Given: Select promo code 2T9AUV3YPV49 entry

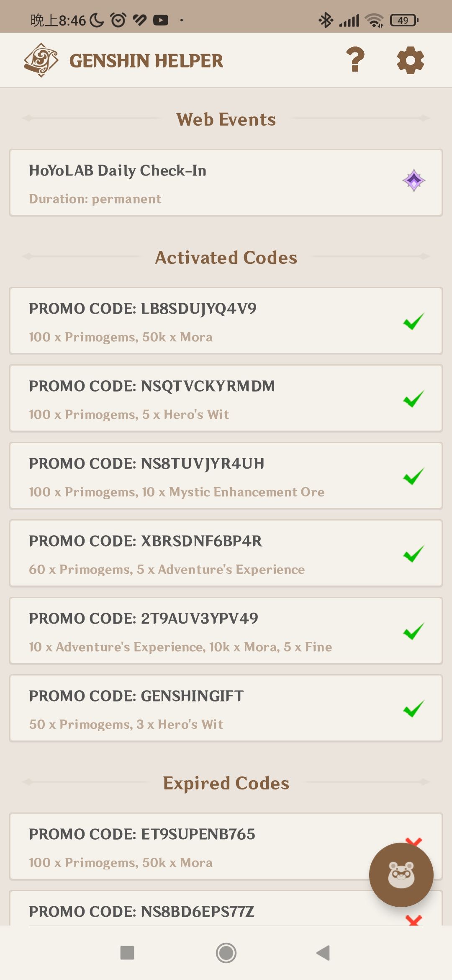Looking at the screenshot, I should point(226,631).
